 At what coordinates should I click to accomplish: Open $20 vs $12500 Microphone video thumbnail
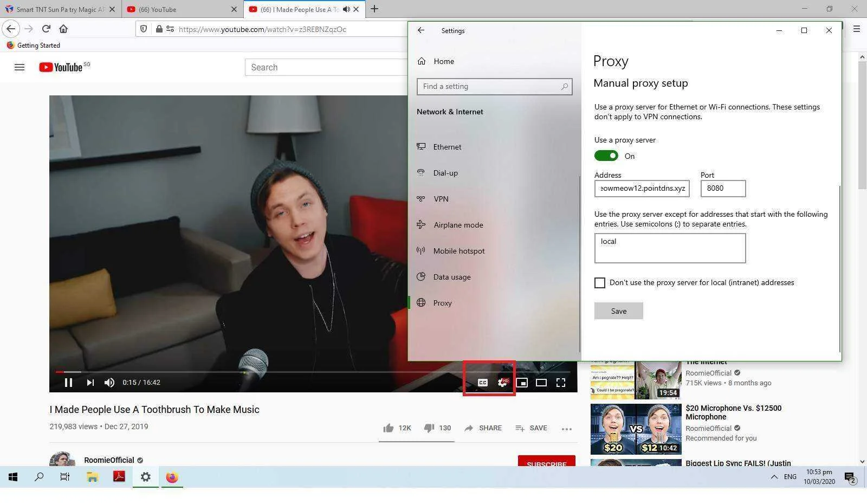click(x=636, y=429)
